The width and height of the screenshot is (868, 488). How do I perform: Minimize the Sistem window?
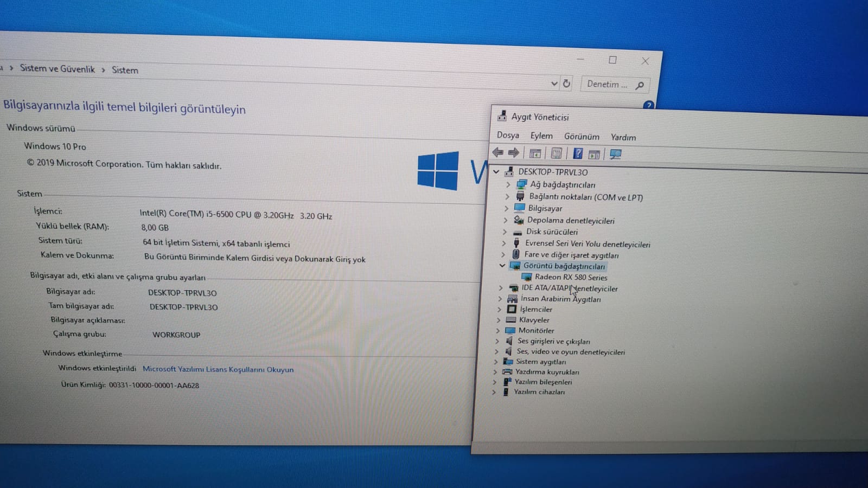580,59
